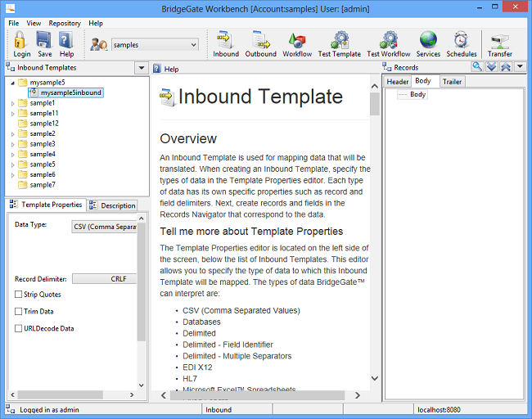Enable the URLDecode Data checkbox

pos(18,328)
